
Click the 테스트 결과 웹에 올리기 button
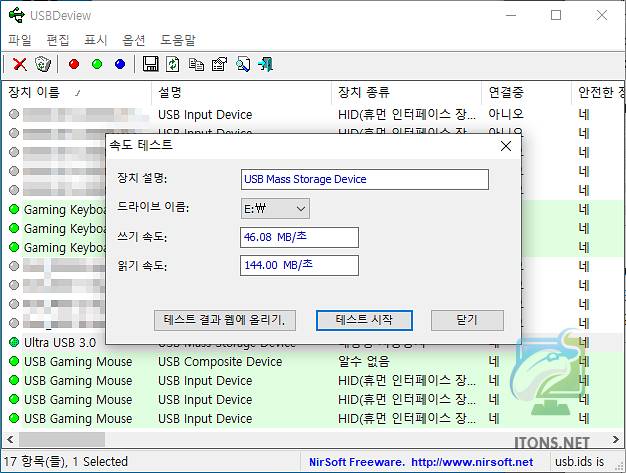(x=225, y=320)
